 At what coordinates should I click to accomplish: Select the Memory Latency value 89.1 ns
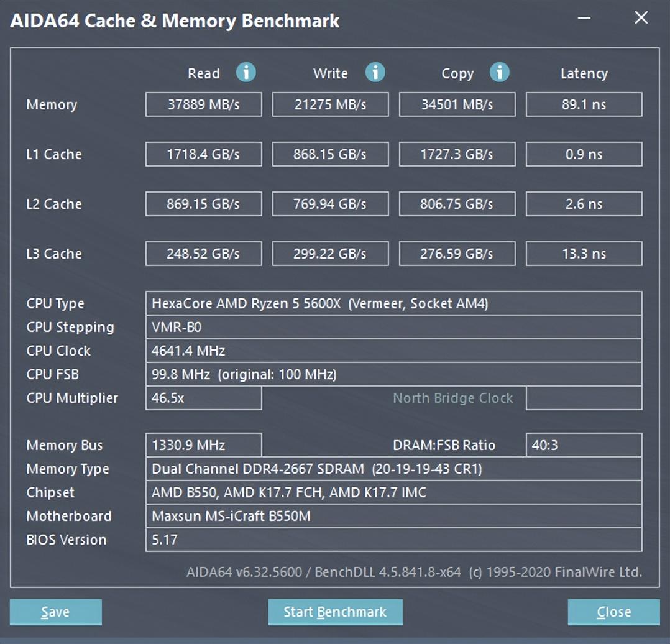coord(584,104)
